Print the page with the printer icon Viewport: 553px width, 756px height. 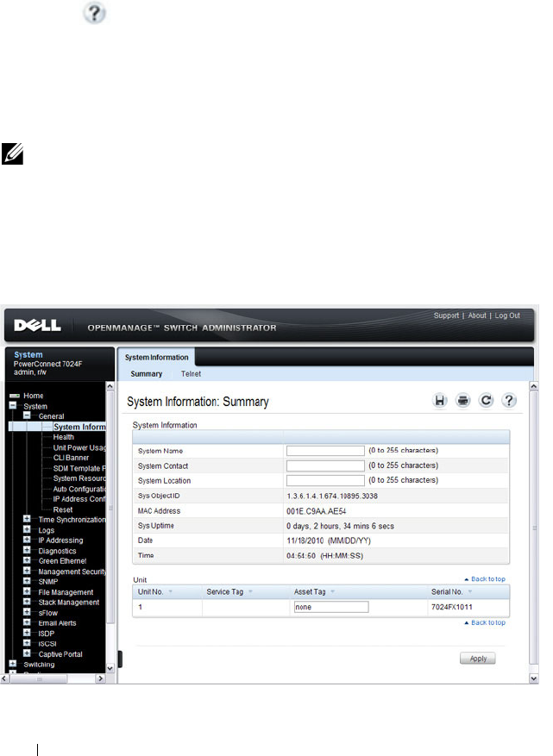(x=462, y=401)
